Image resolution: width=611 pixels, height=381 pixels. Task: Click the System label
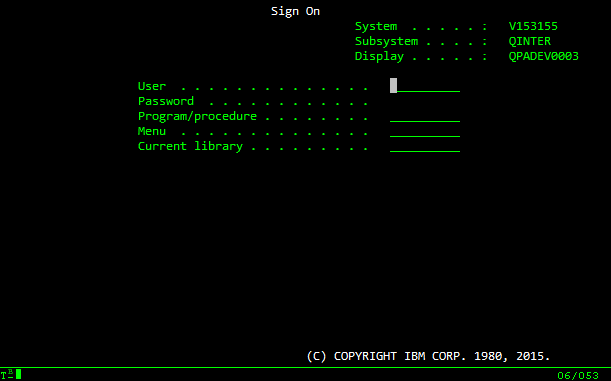376,26
